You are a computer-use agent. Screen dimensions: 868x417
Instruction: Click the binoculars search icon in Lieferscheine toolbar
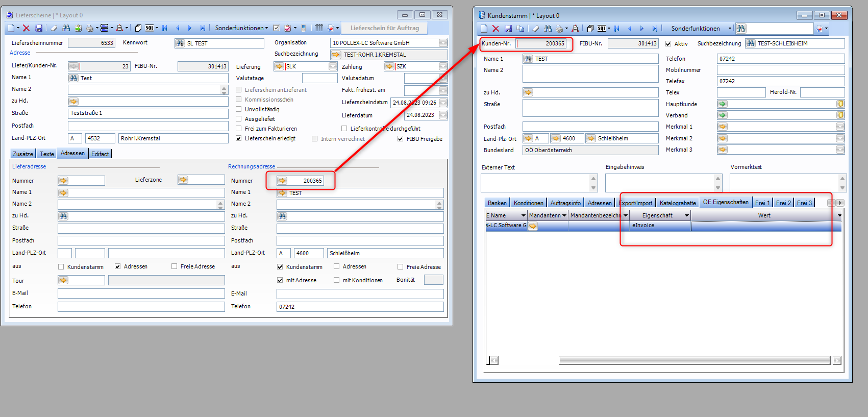(x=66, y=28)
